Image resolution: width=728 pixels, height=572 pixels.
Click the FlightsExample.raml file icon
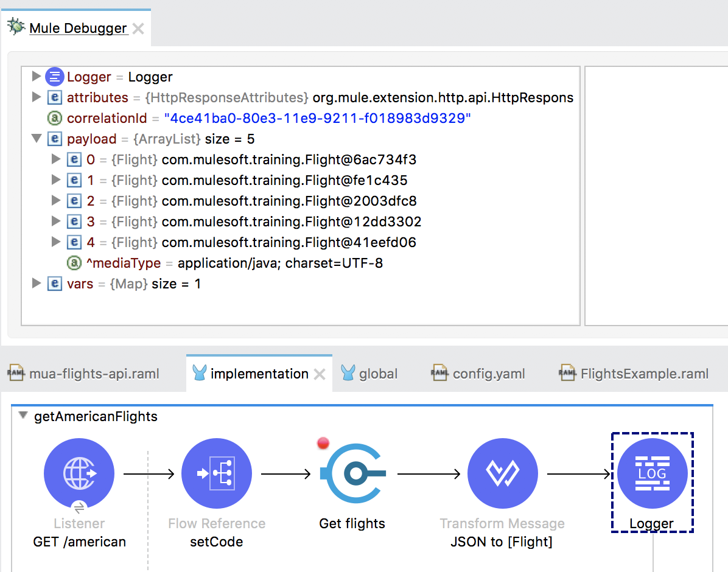(567, 373)
